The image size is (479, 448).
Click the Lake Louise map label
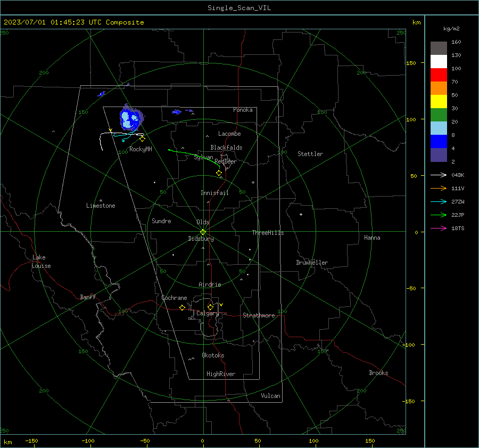point(41,262)
